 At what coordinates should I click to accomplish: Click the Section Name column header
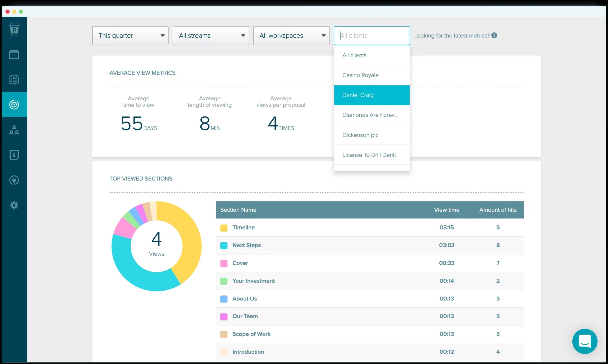coord(238,210)
